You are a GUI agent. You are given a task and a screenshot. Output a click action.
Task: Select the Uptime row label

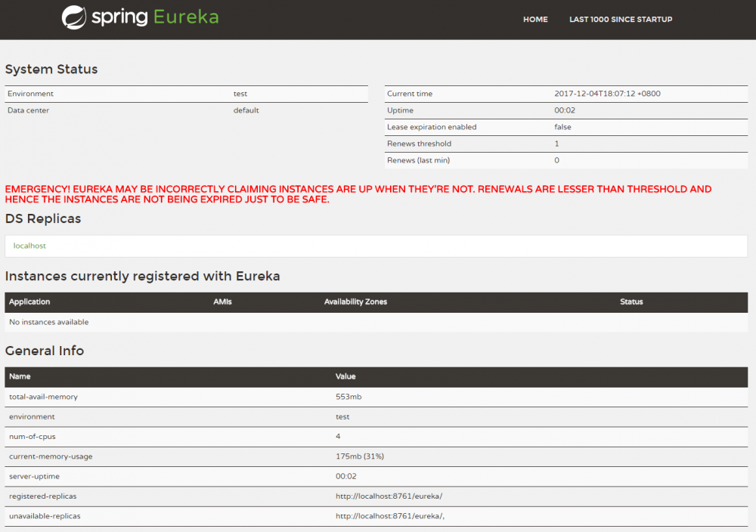tap(400, 110)
